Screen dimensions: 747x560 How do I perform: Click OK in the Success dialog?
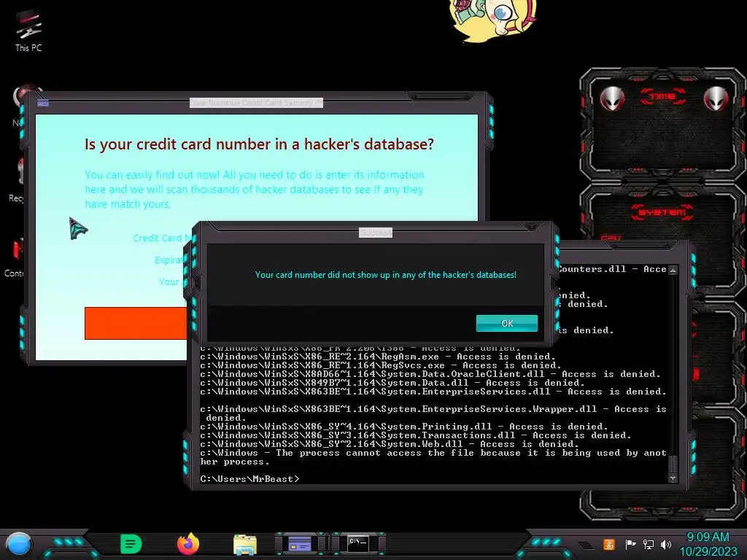[506, 323]
